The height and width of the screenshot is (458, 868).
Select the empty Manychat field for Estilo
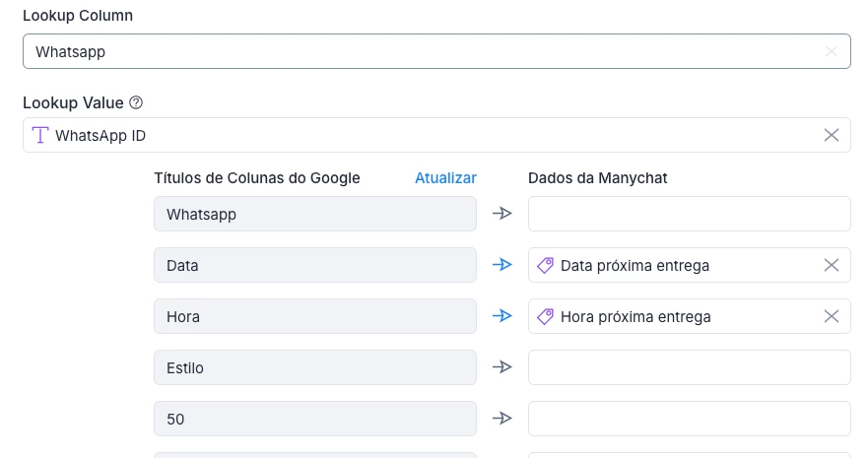689,367
